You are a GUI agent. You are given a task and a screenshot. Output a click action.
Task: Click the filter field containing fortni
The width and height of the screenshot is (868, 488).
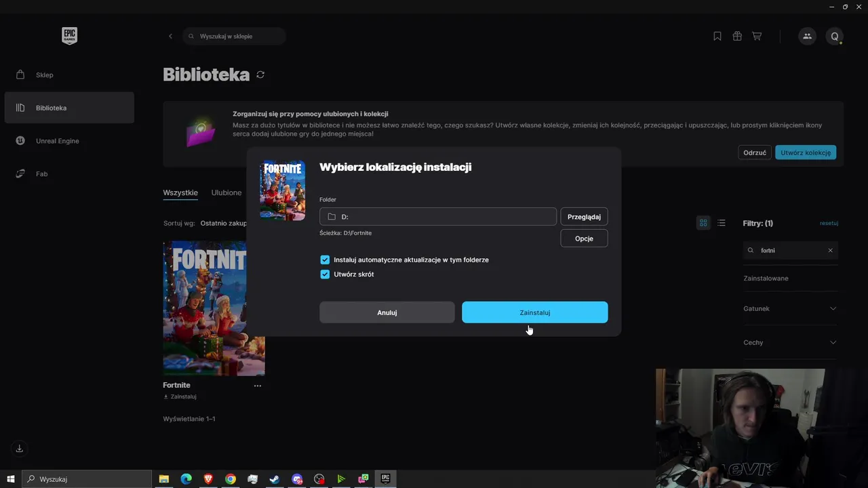point(791,250)
